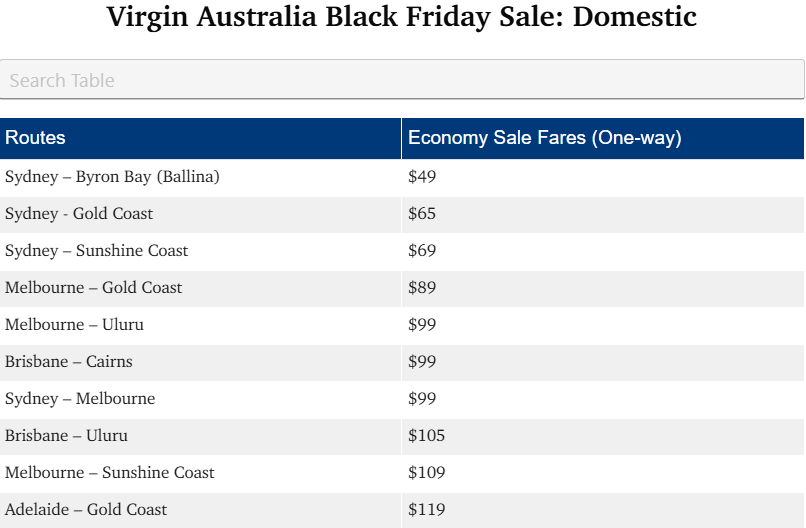Click the $109 fare cell

click(426, 473)
